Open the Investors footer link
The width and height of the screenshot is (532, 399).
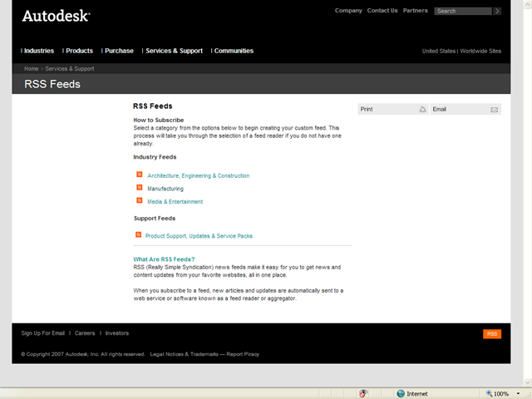pos(117,333)
